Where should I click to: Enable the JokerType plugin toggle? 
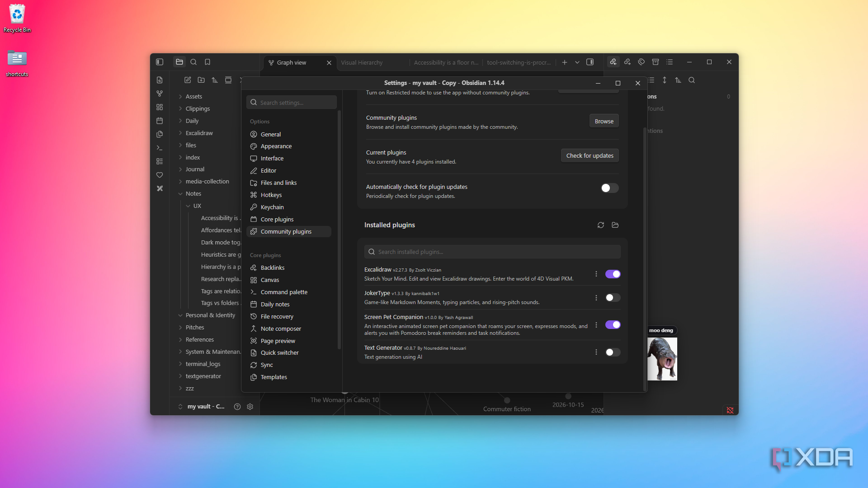point(613,298)
